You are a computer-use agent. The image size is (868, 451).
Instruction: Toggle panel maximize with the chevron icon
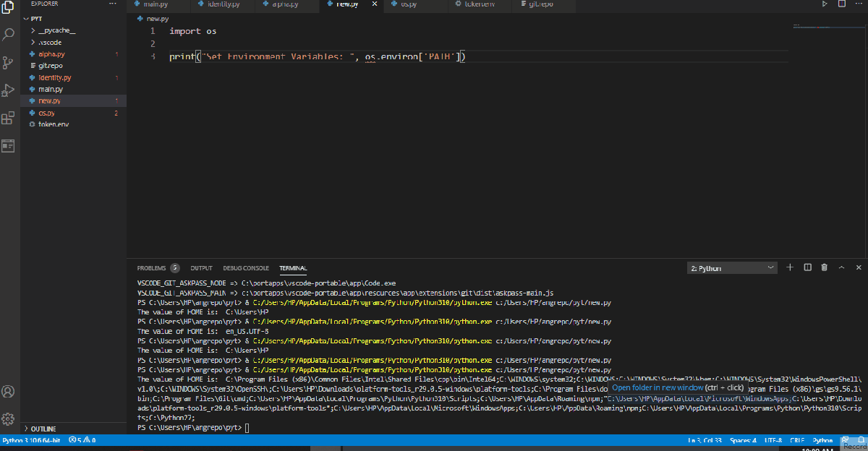point(841,267)
